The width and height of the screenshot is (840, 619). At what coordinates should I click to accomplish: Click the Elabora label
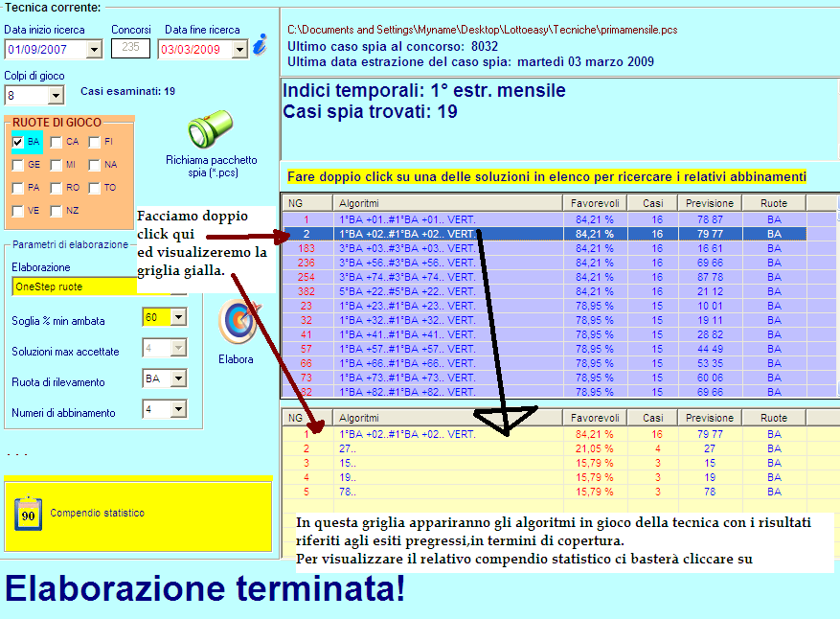236,359
